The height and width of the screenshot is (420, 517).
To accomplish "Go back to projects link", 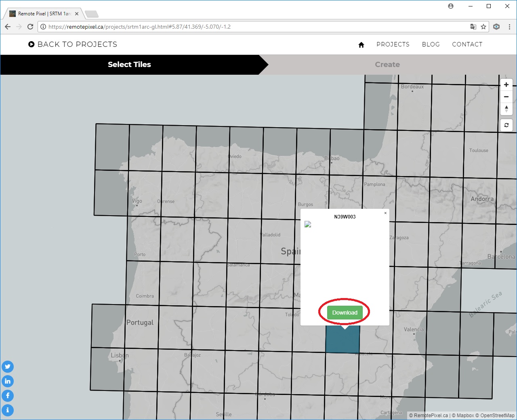I will [73, 44].
